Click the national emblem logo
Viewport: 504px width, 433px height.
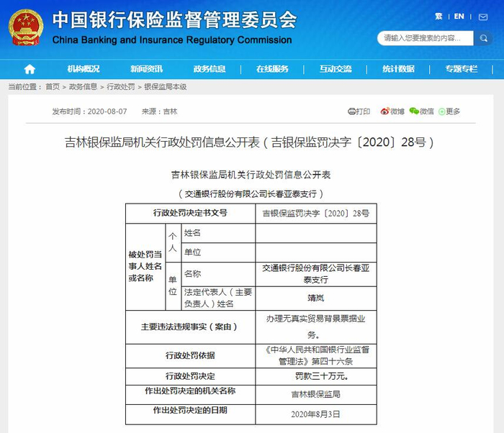coord(26,27)
